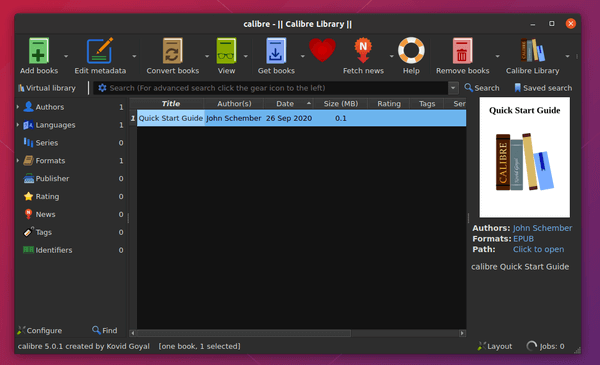The image size is (600, 365).
Task: Click the Fetch news icon
Action: point(363,51)
